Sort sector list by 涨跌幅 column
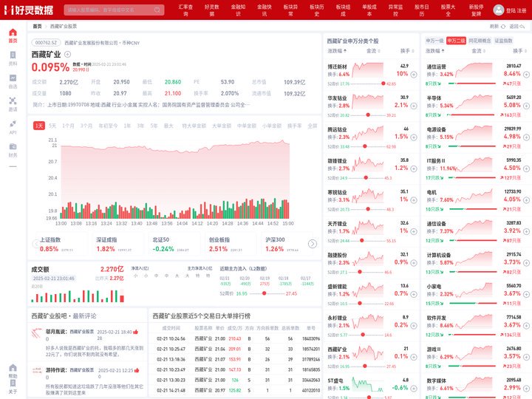This screenshot has width=532, height=399. 435,51
